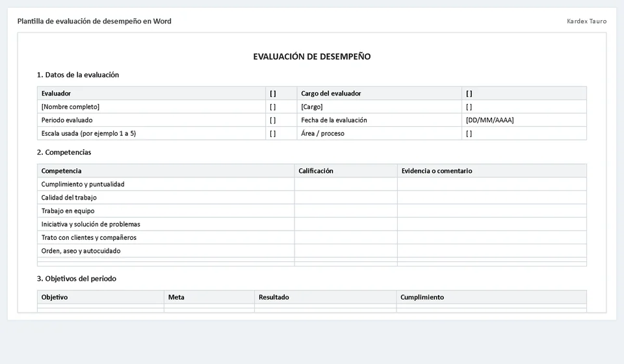Click the "Área / proceso" cell
Image resolution: width=624 pixels, height=364 pixels.
[x=379, y=134]
